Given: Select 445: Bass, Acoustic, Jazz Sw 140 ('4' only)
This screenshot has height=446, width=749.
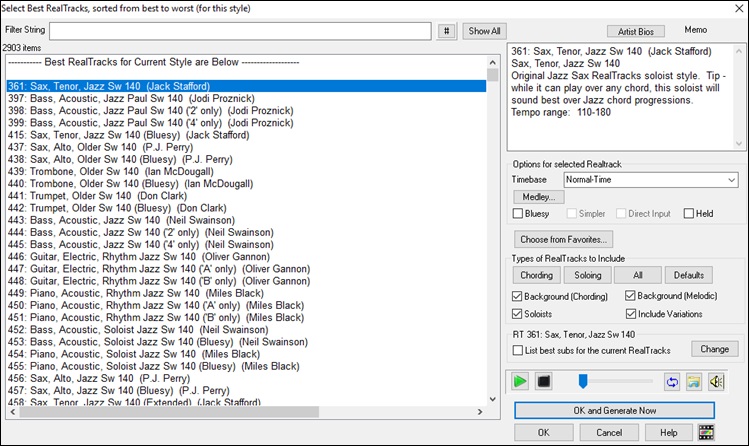Looking at the screenshot, I should 246,244.
